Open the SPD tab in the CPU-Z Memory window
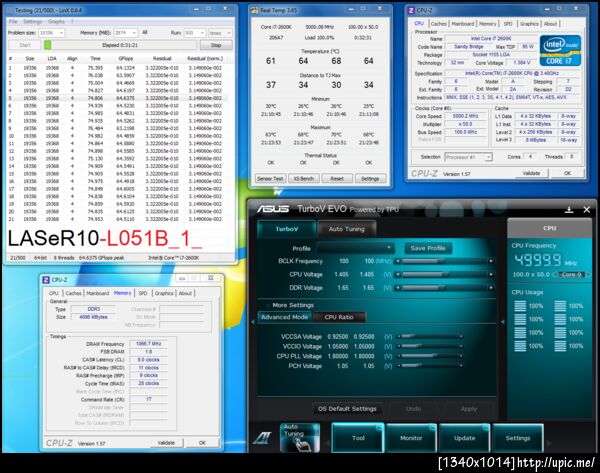This screenshot has height=473, width=600. [143, 293]
